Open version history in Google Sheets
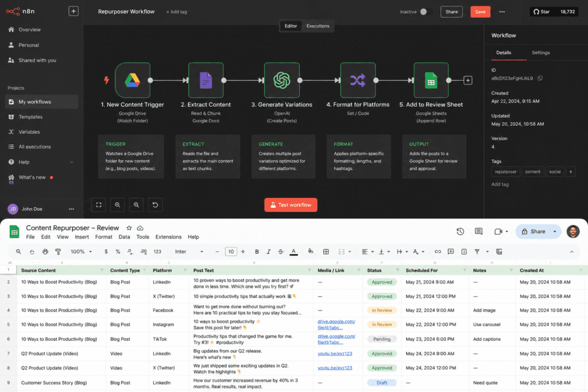 pyautogui.click(x=460, y=231)
